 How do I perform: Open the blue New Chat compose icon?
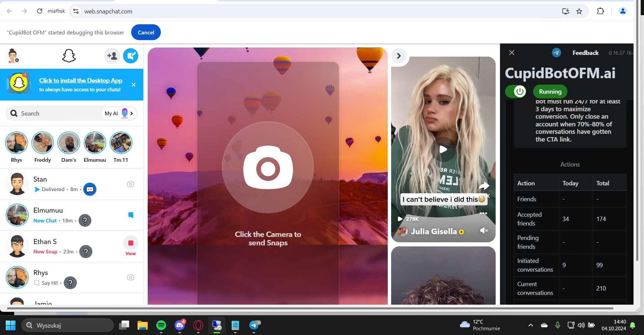131,56
